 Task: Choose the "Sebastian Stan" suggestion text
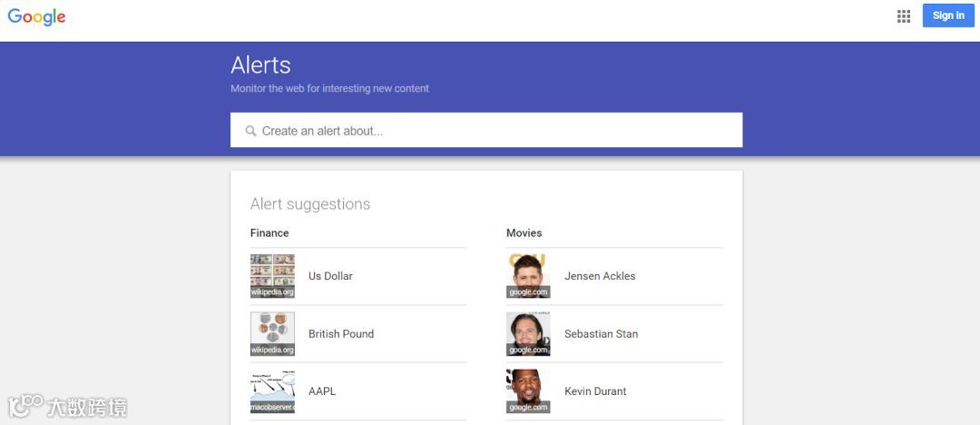click(x=602, y=333)
